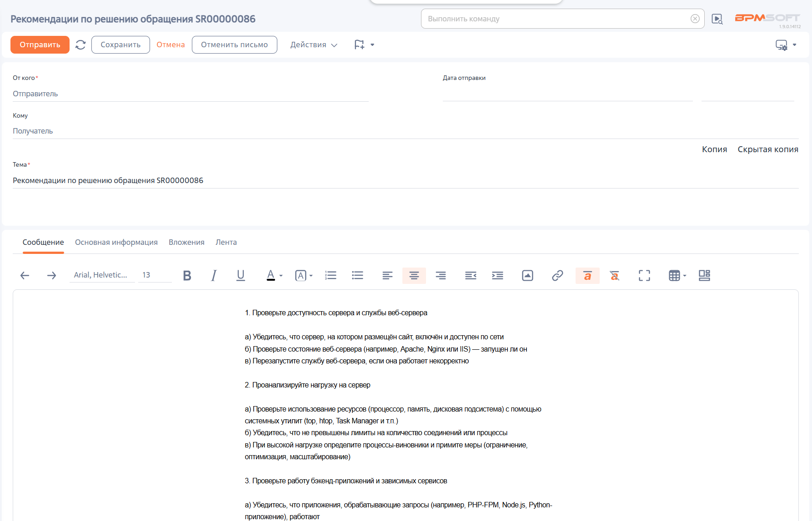Image resolution: width=812 pixels, height=521 pixels.
Task: Undo the last change in the editor
Action: tap(25, 275)
